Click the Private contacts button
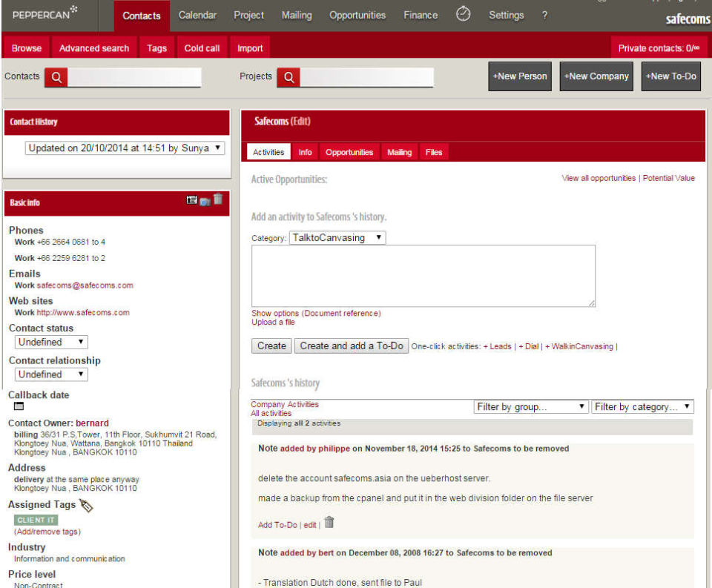 pos(659,47)
